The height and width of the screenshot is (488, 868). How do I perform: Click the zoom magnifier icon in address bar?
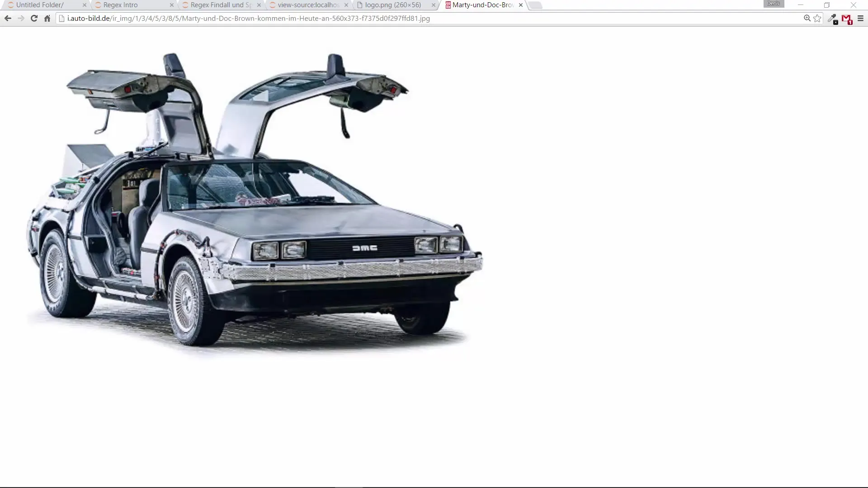click(x=807, y=19)
